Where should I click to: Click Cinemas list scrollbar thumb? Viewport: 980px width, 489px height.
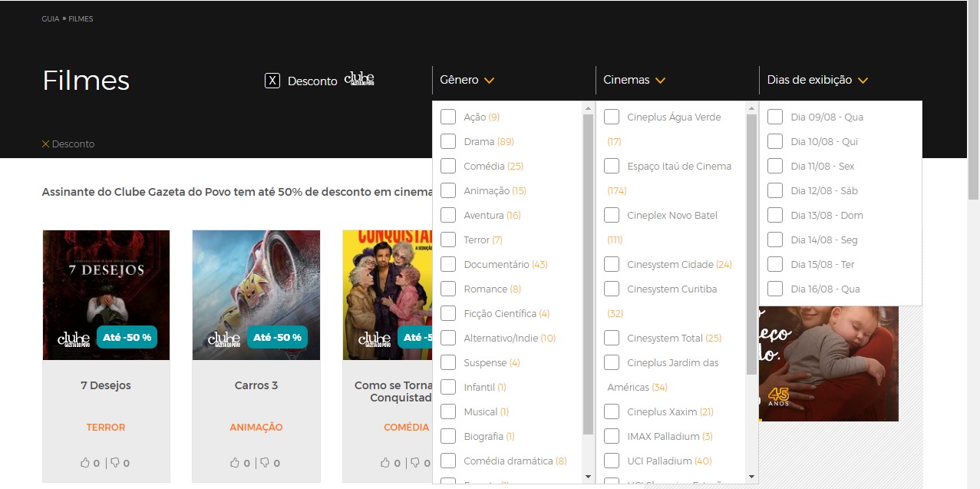(x=752, y=244)
